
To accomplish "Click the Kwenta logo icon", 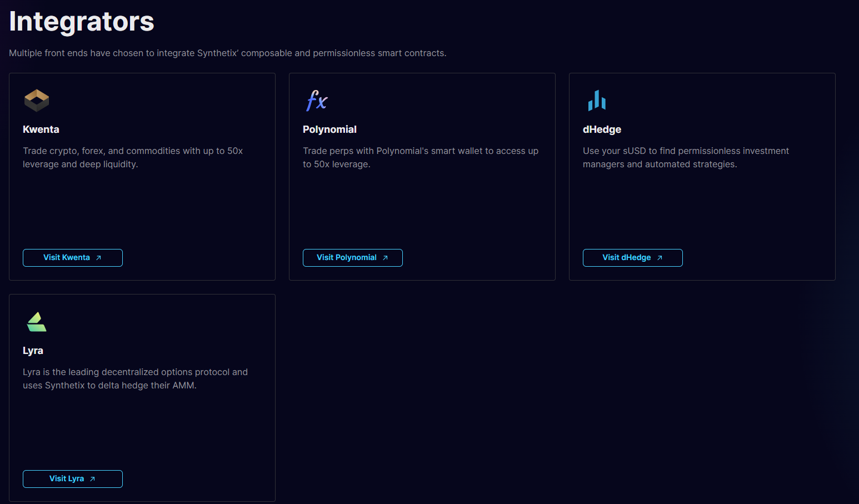I will coord(37,101).
